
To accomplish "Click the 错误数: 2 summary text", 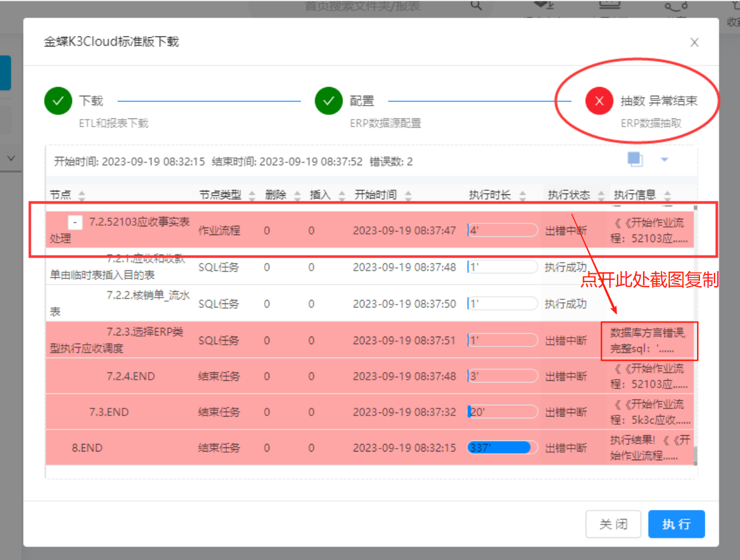I will 391,161.
